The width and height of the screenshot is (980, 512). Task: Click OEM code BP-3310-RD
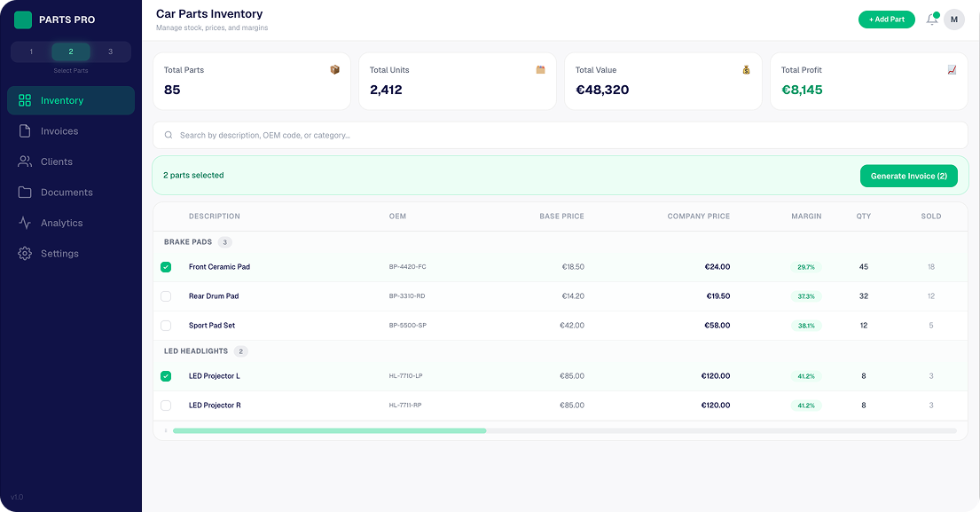tap(407, 296)
